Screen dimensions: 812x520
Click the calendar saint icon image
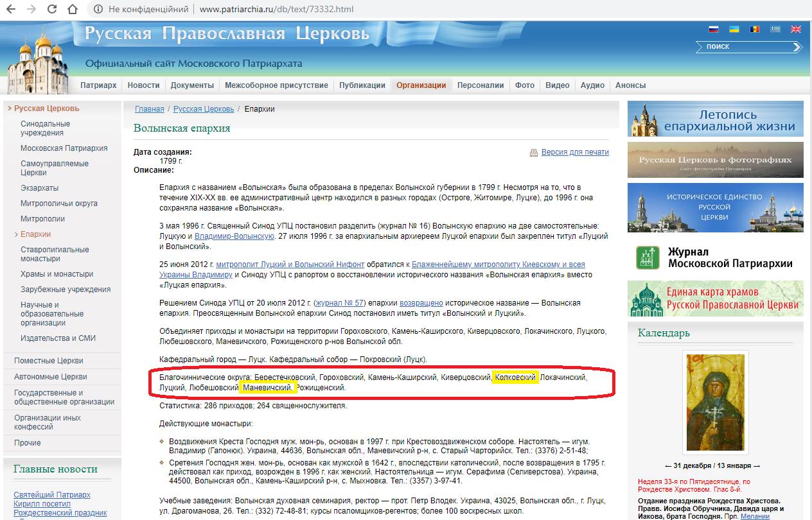[715, 403]
